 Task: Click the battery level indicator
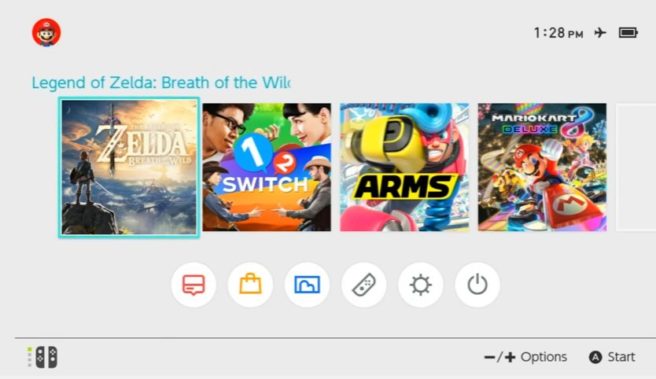pos(628,33)
